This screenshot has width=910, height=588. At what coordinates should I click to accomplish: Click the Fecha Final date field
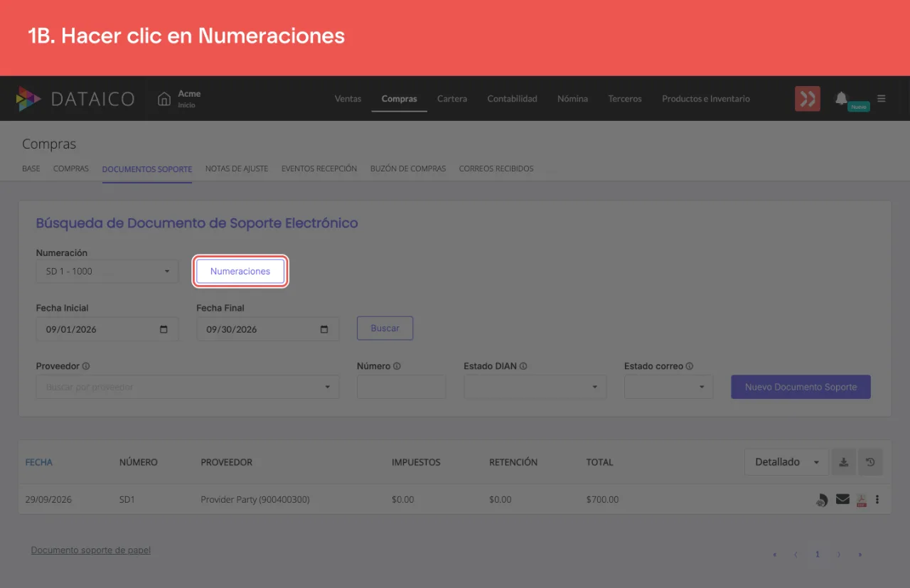(x=268, y=329)
